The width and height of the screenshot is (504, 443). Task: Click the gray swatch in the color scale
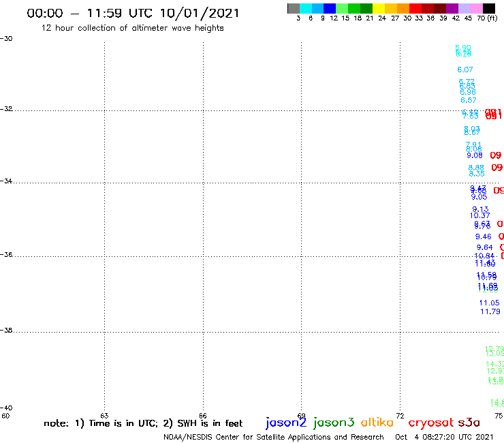(x=294, y=8)
